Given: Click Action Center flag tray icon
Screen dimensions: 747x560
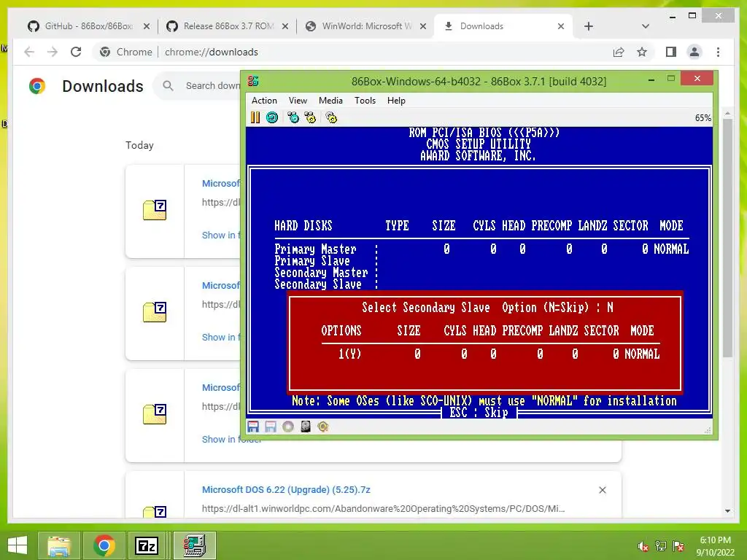Looking at the screenshot, I should pyautogui.click(x=678, y=546).
